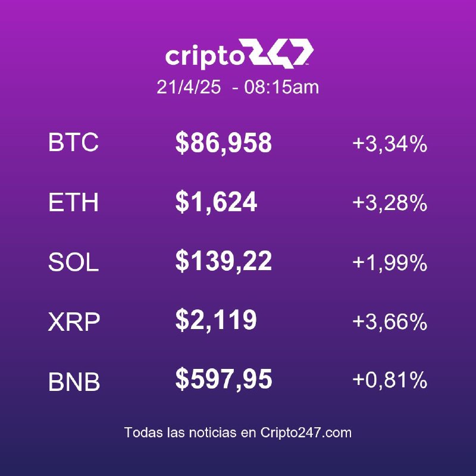
Task: Click the BNB change +0,81%
Action: pos(390,380)
